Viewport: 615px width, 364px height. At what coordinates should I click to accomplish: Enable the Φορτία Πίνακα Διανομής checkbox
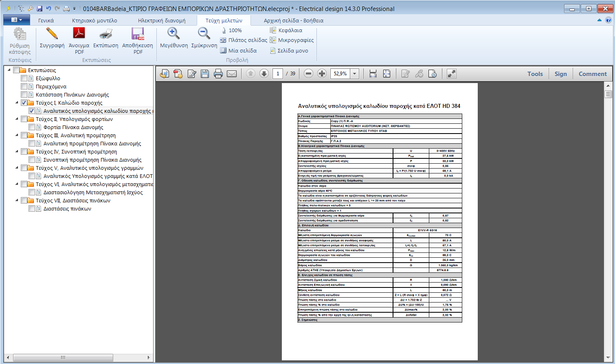[x=32, y=127]
